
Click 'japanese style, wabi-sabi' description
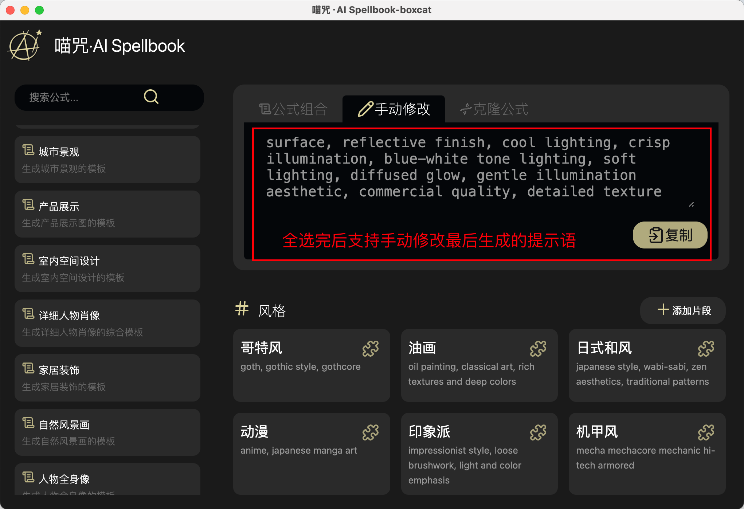(642, 374)
